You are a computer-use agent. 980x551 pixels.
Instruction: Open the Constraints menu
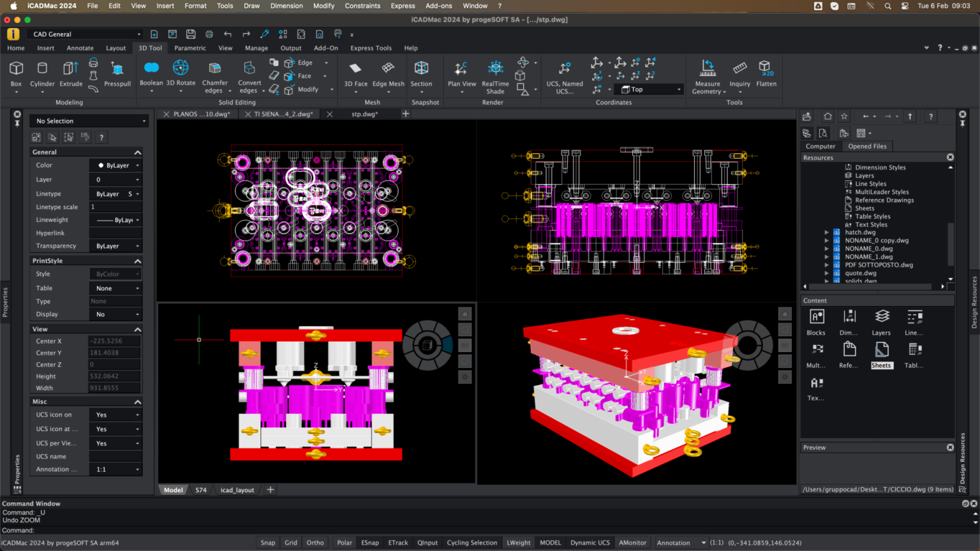tap(362, 6)
